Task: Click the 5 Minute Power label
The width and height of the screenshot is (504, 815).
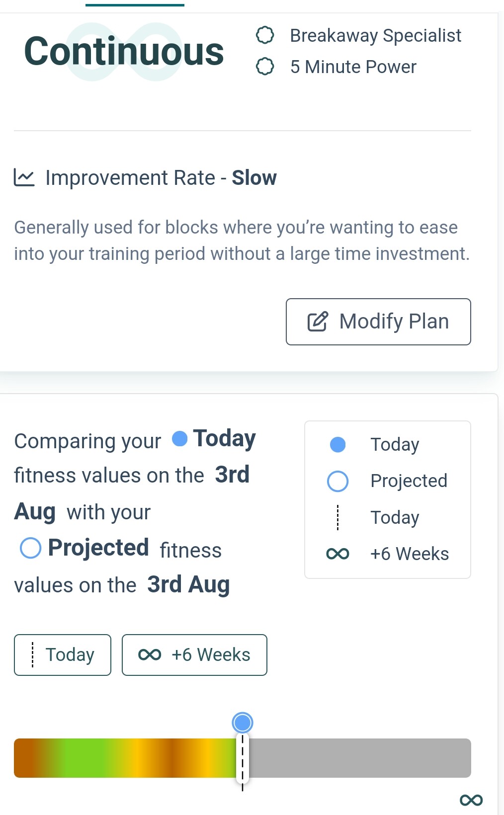Action: [353, 67]
